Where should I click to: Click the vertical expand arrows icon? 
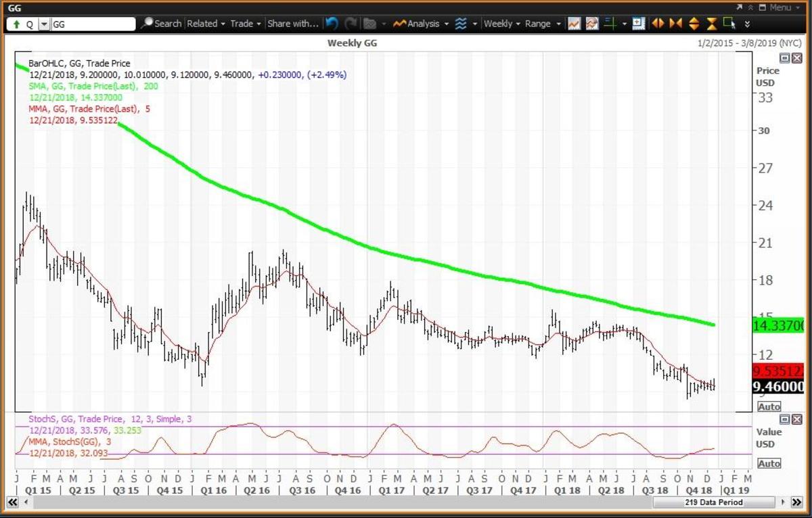point(694,24)
